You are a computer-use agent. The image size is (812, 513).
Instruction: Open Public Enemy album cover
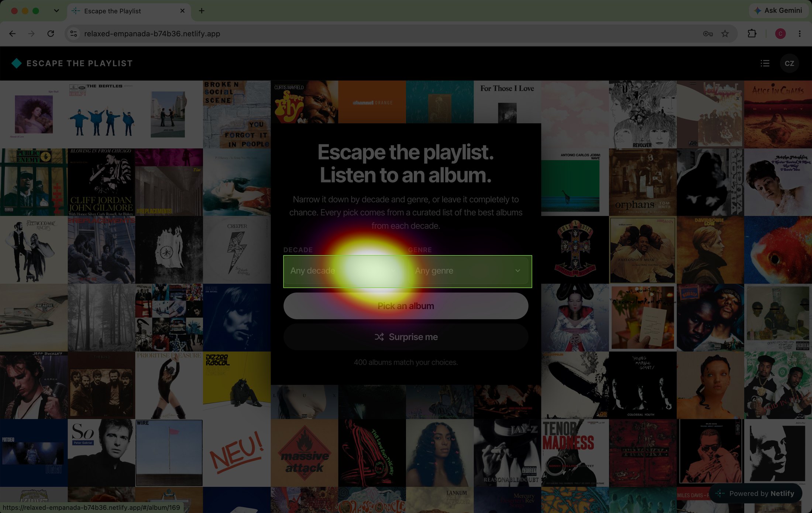(34, 182)
